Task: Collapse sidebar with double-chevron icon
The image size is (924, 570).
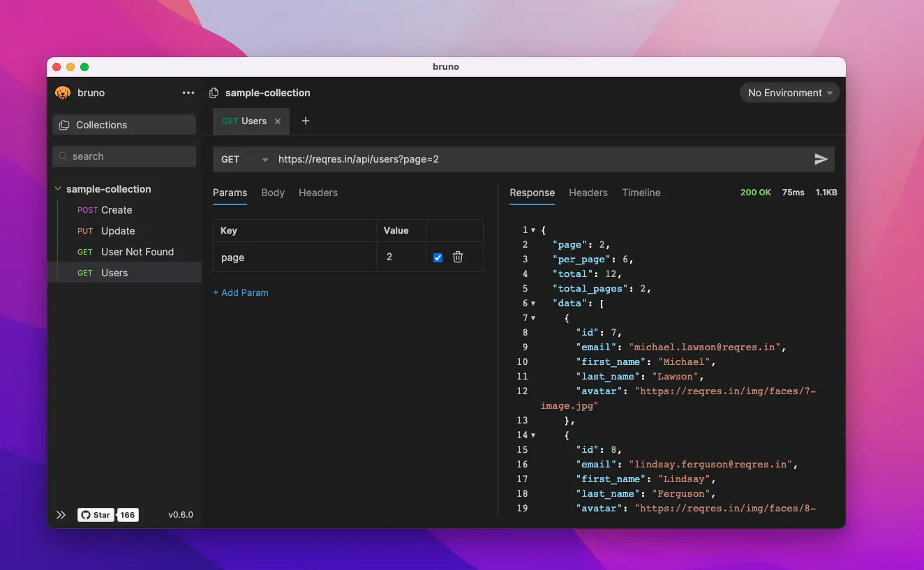Action: click(x=61, y=515)
